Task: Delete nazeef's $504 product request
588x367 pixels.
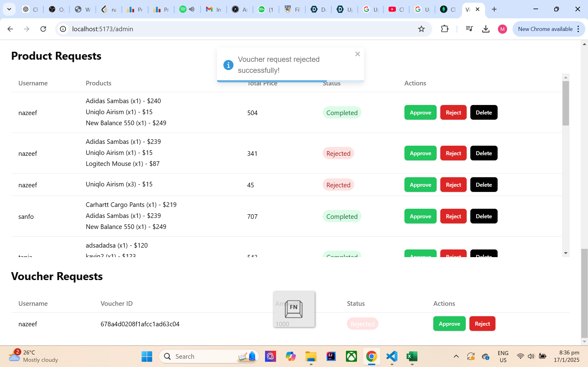Action: (484, 113)
